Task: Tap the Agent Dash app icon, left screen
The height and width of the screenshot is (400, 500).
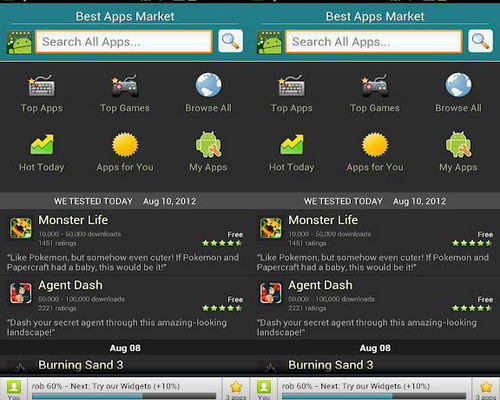Action: [x=21, y=293]
